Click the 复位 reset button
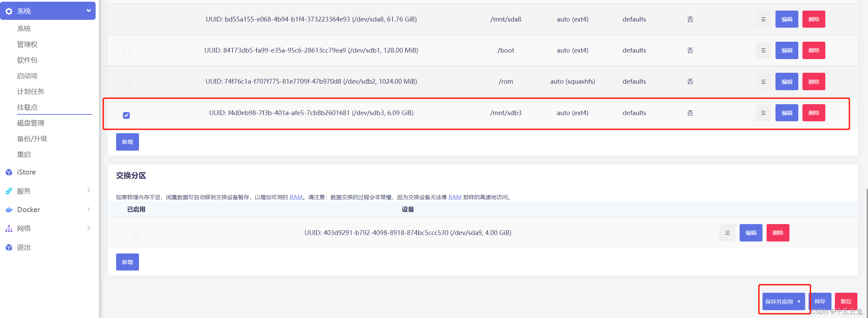This screenshot has width=868, height=318. tap(846, 301)
